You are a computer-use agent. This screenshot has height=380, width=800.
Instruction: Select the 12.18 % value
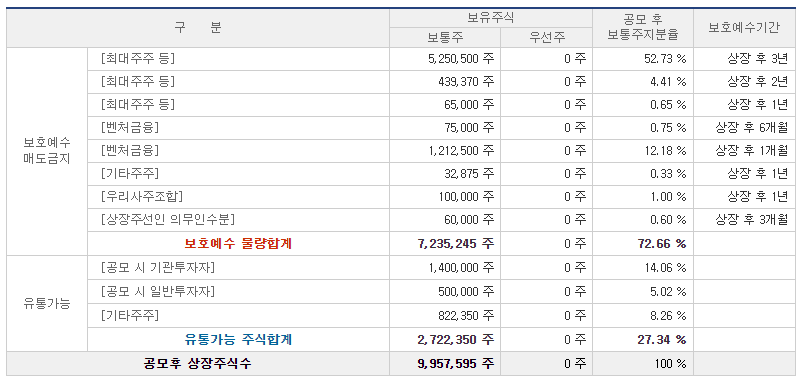coord(665,150)
